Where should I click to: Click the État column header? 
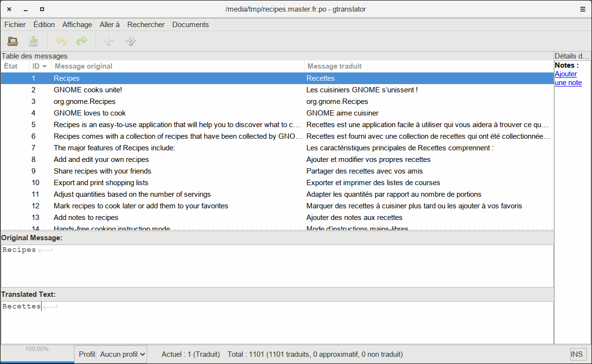coord(11,66)
